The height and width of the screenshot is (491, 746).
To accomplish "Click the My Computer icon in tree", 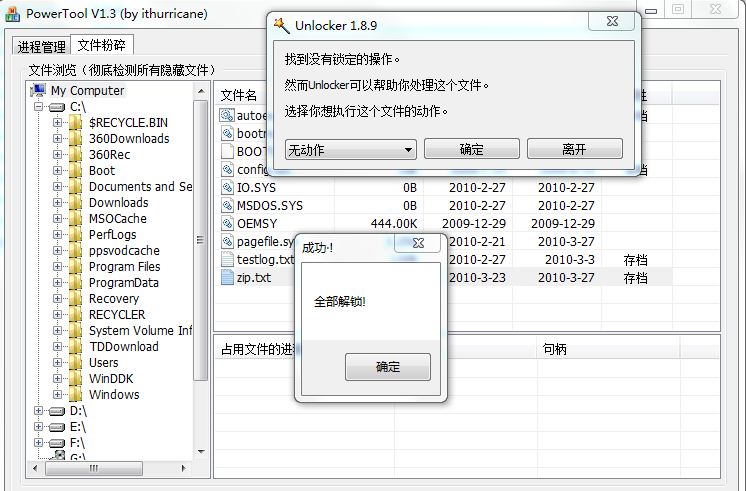I will (x=38, y=90).
